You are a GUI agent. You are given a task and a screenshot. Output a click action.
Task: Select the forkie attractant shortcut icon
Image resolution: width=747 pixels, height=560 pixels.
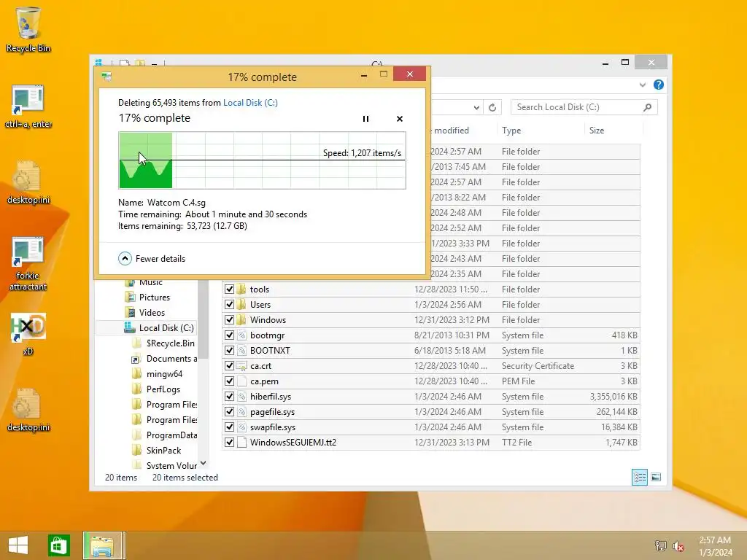28,263
